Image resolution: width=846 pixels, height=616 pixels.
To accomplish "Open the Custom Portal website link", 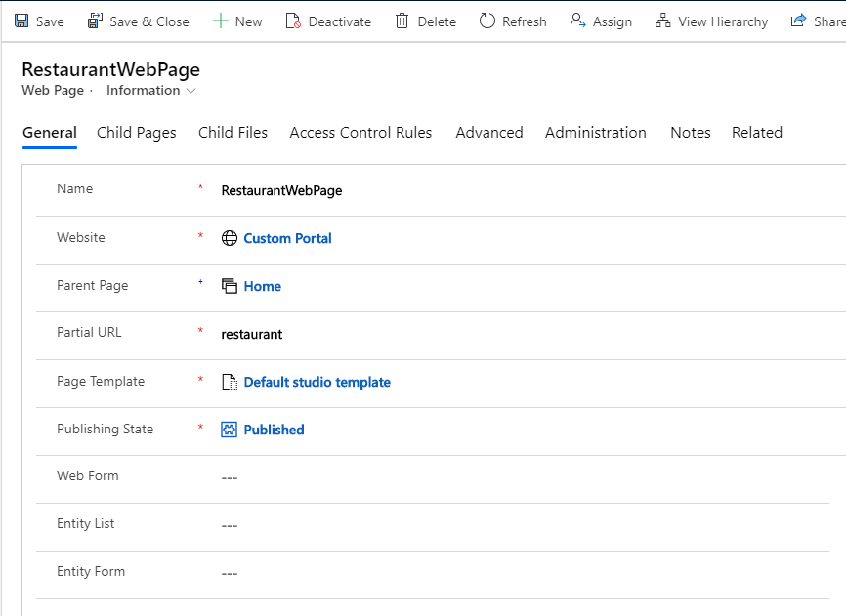I will click(x=287, y=238).
